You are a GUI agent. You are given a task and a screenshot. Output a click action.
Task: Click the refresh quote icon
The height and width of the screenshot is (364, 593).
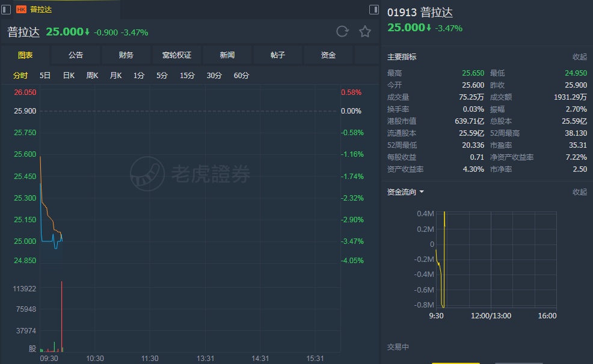342,31
